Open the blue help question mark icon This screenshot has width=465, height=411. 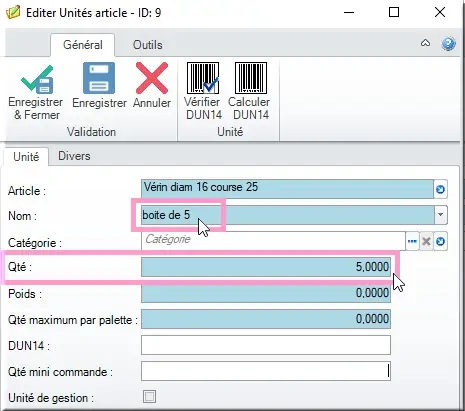pos(448,44)
